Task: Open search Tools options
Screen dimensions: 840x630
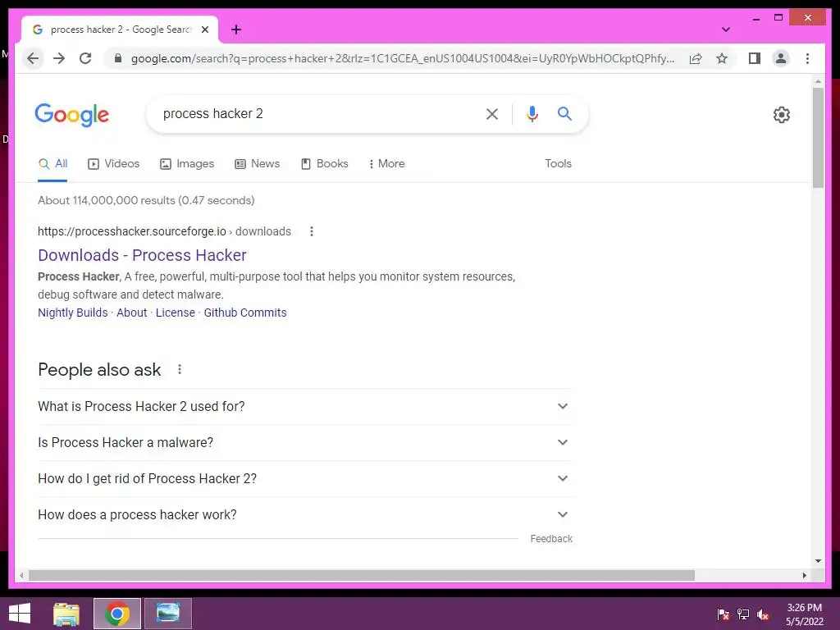Action: 558,164
